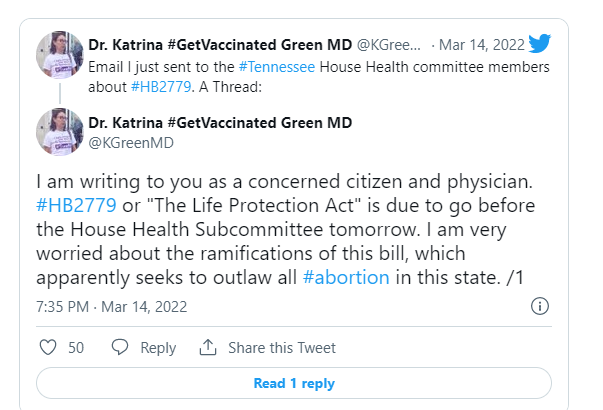Image resolution: width=603 pixels, height=410 pixels.
Task: Open the #abortion hashtag link
Action: pos(346,277)
